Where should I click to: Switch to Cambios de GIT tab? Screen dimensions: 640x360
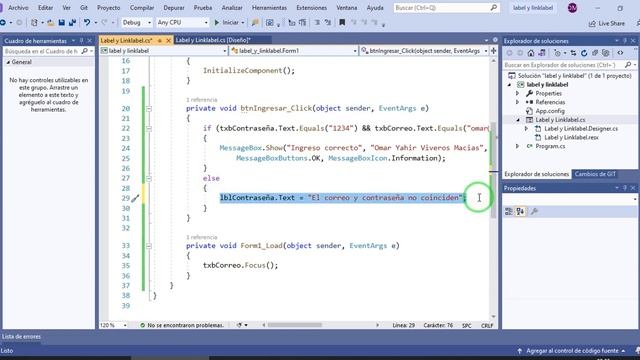[x=595, y=174]
